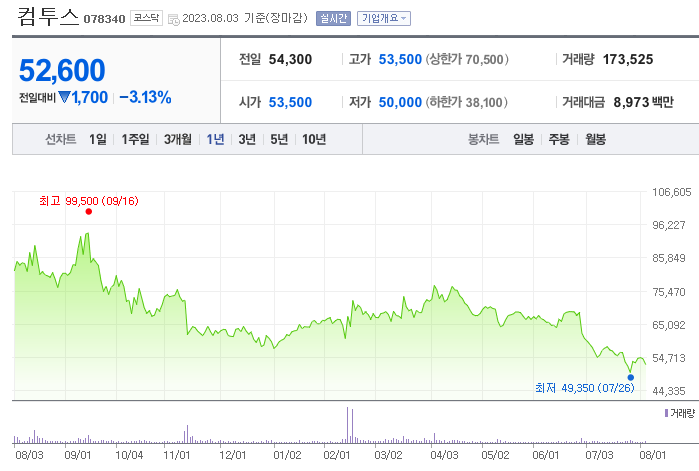Click the 실시간 button
The width and height of the screenshot is (699, 471).
coord(333,18)
